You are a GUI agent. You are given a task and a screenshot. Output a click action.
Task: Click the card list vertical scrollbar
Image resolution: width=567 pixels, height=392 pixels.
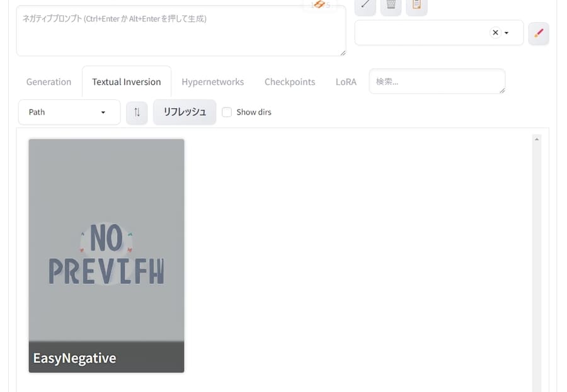tap(537, 252)
